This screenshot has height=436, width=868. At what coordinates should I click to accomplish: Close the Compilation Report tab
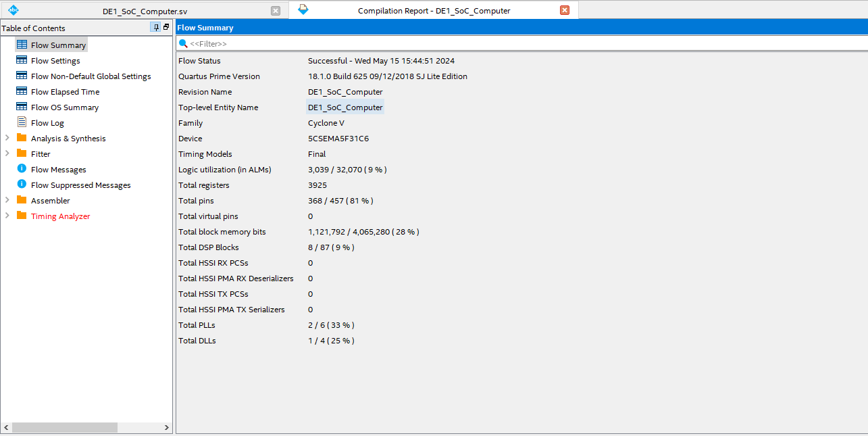tap(565, 10)
